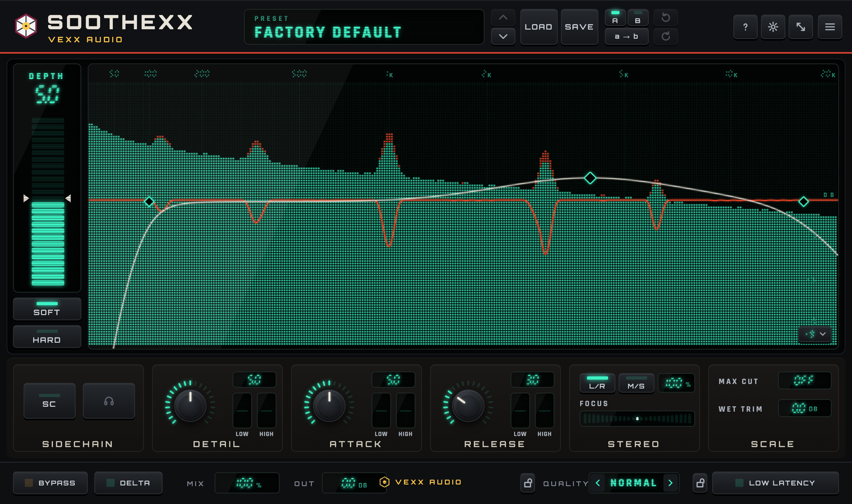Select the right-side diamond node near the dB label
The height and width of the screenshot is (504, 852).
(803, 201)
